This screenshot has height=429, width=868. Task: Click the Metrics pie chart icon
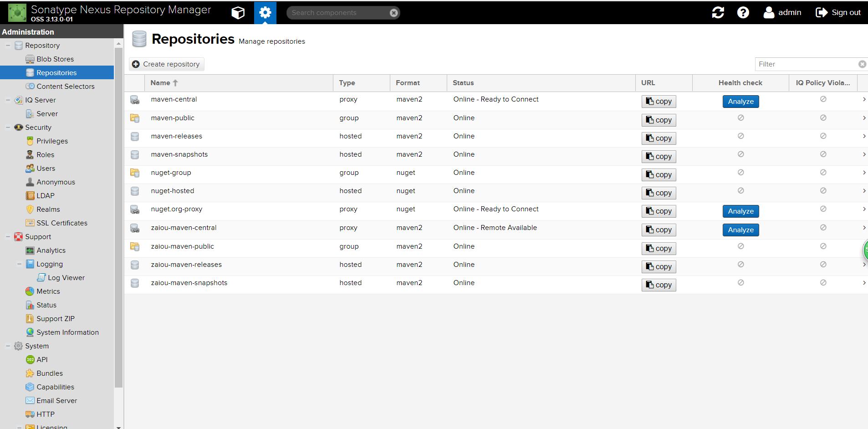coord(30,291)
